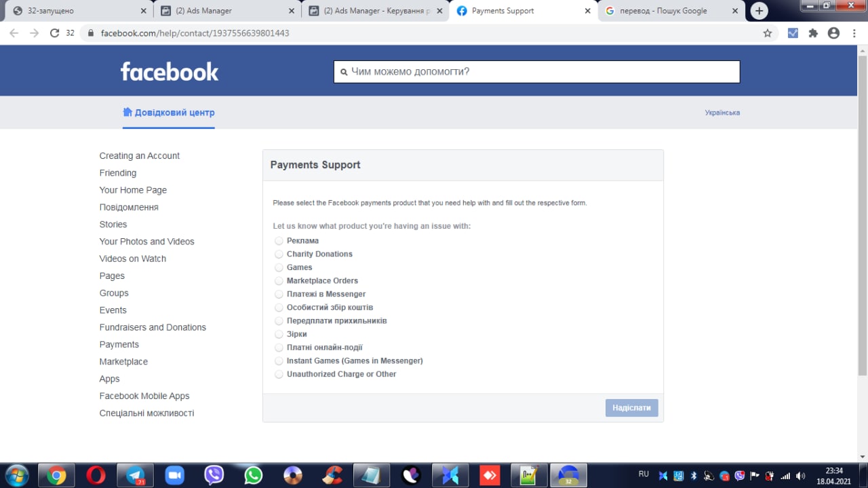Reload the page with refresh icon
This screenshot has height=488, width=868.
(54, 33)
